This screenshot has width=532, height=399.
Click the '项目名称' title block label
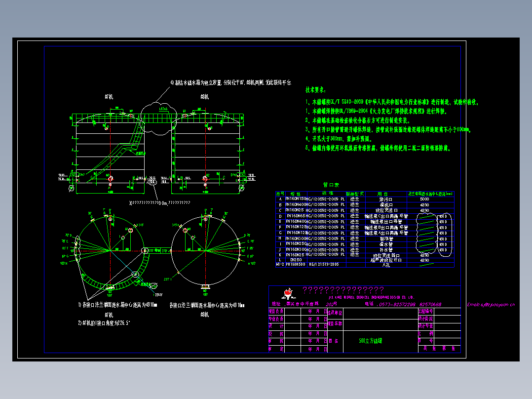(x=335, y=323)
